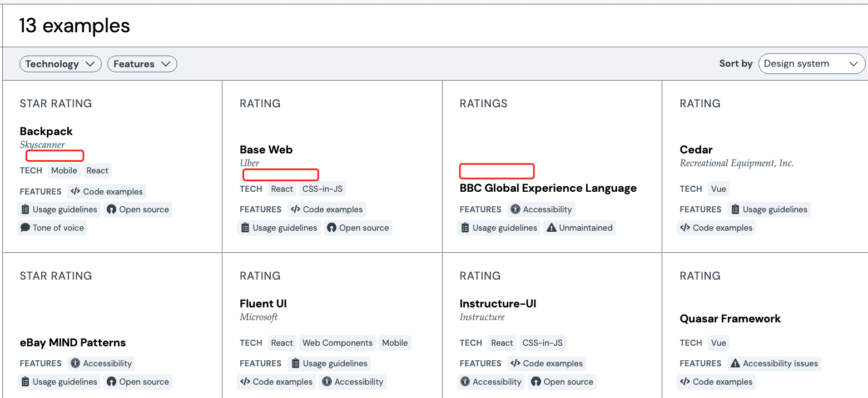
Task: Click the RATING label above Base Web
Action: [x=260, y=103]
